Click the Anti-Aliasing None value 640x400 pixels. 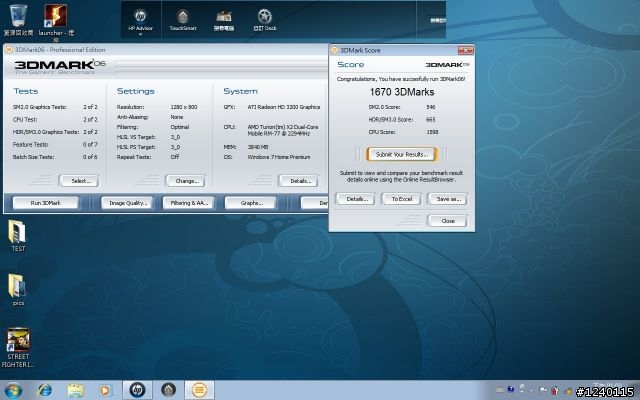click(x=177, y=117)
